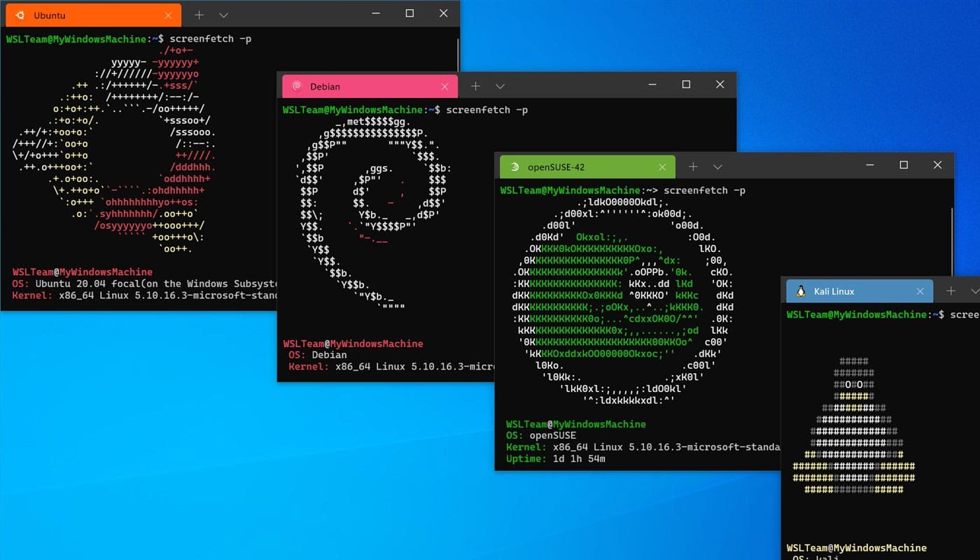Close the Ubuntu terminal window

coord(443,13)
